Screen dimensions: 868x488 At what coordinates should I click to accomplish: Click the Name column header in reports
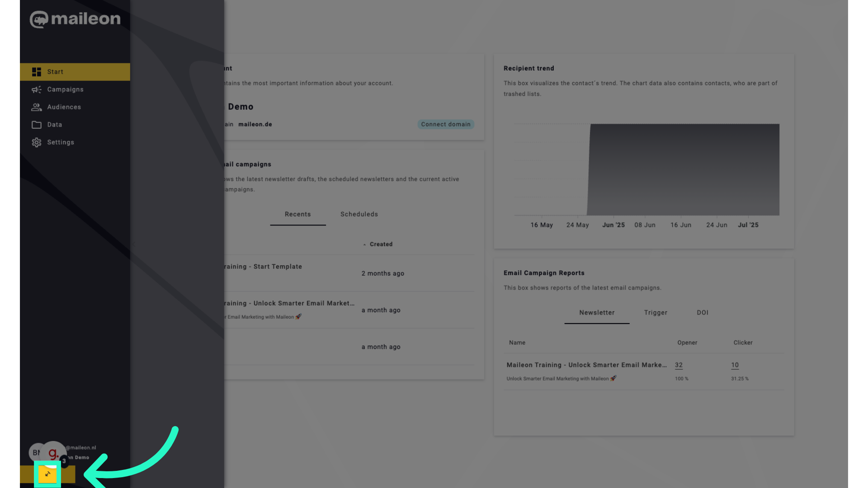click(x=517, y=343)
